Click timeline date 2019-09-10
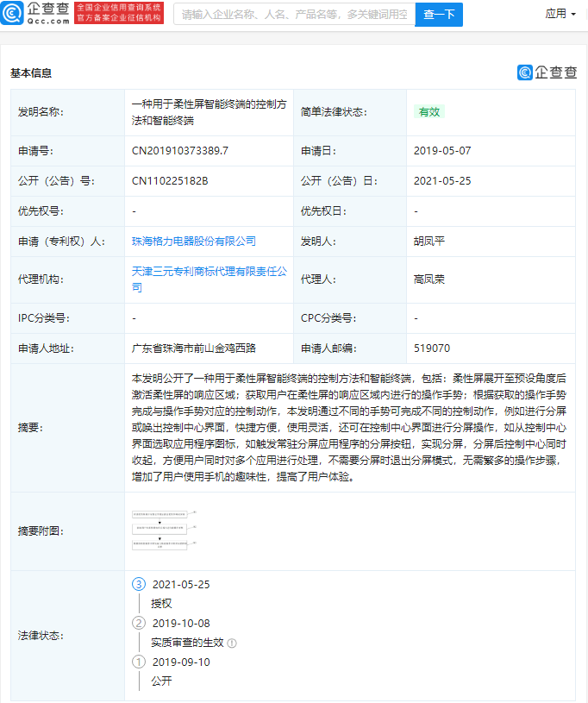 pyautogui.click(x=181, y=662)
